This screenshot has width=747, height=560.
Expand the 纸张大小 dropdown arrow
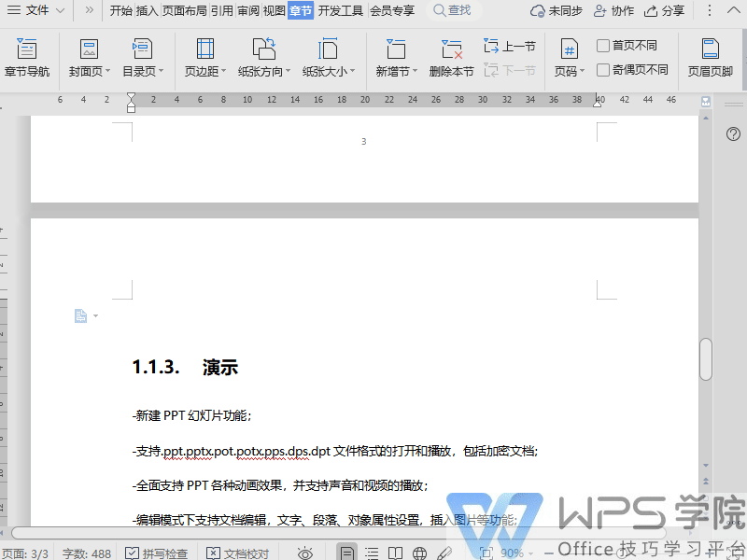click(353, 71)
